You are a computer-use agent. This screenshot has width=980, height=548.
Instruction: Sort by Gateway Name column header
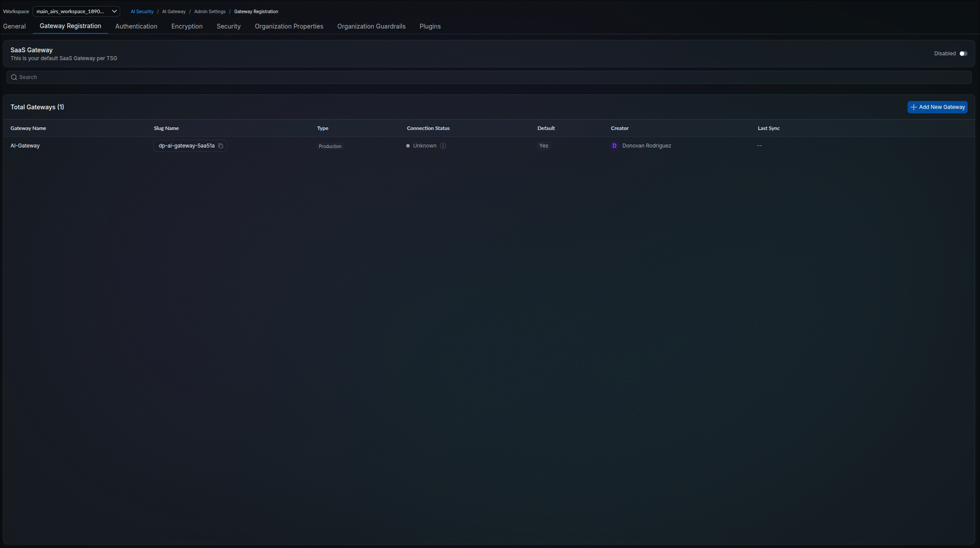tap(28, 129)
